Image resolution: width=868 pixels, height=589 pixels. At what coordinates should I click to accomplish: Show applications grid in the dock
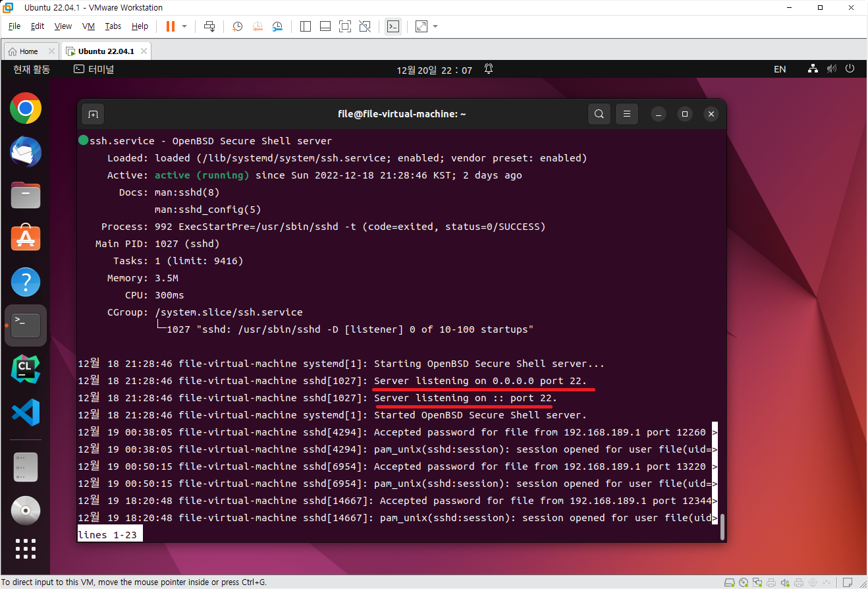(x=26, y=549)
